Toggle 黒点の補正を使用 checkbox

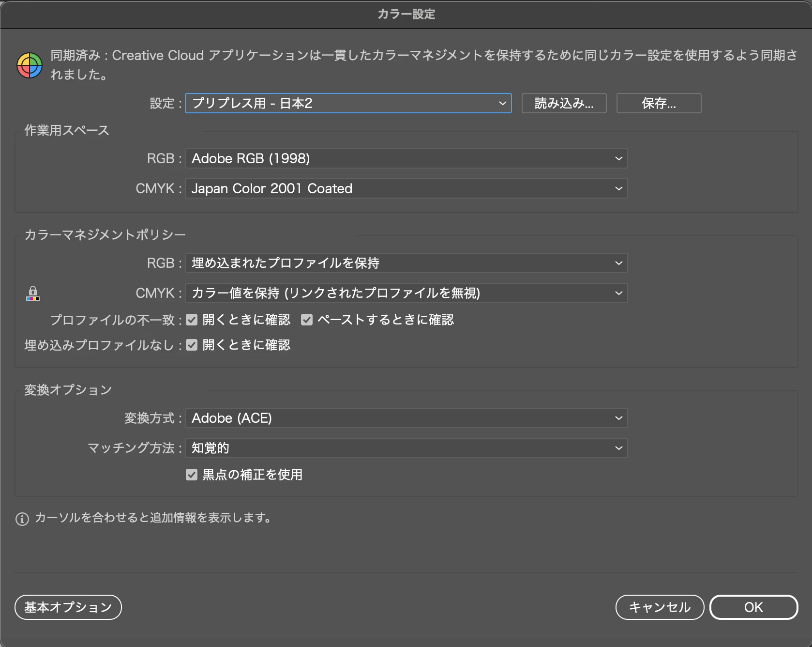click(x=192, y=475)
